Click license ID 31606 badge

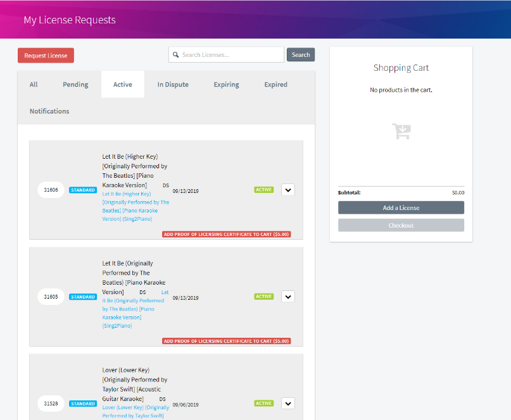click(x=51, y=190)
